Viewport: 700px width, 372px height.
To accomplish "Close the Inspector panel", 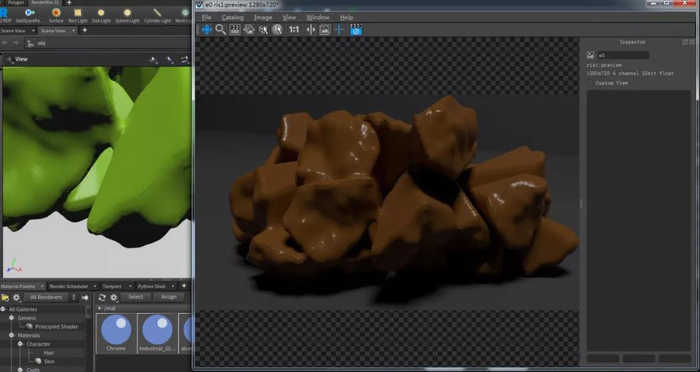I will coord(692,42).
